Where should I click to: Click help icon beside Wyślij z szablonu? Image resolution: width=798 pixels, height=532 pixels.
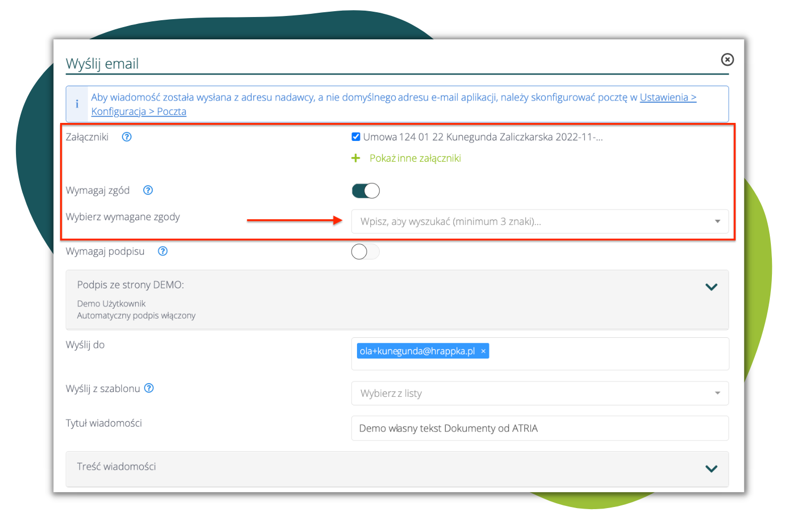149,388
